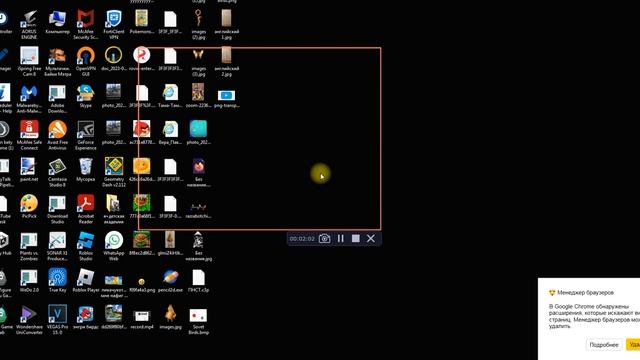The height and width of the screenshot is (360, 640).
Task: Open the Adobe Download shortcut
Action: pyautogui.click(x=57, y=99)
